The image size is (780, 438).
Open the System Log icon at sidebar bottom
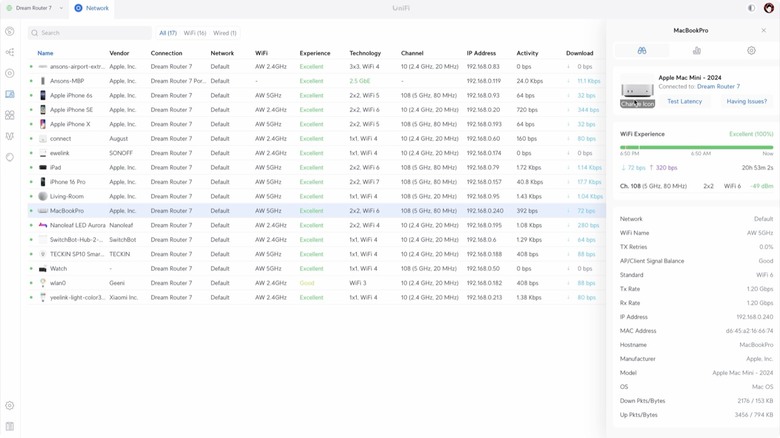[9, 427]
